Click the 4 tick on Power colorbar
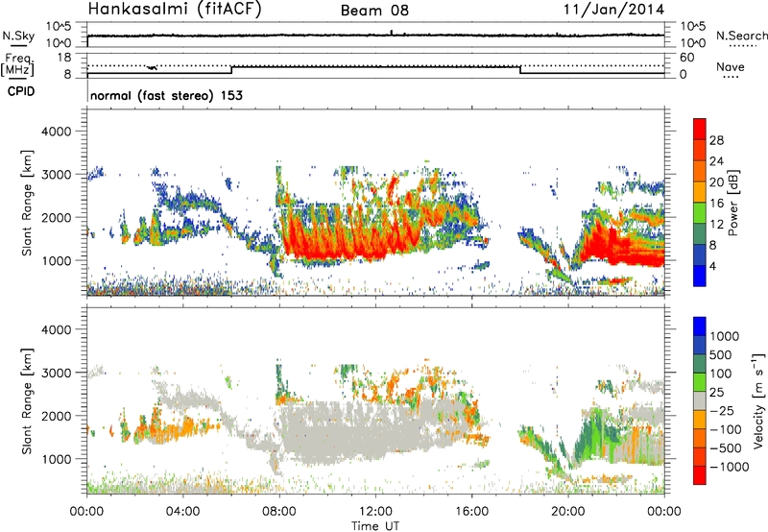 (x=713, y=266)
